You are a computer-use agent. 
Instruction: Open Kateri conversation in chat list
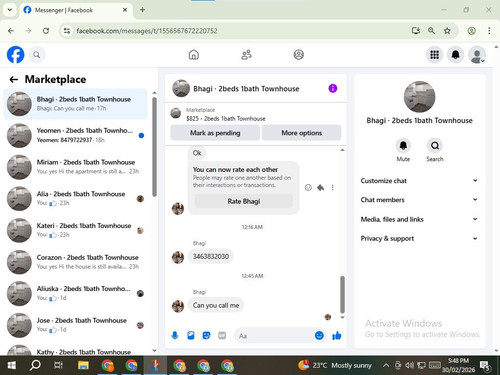75,230
